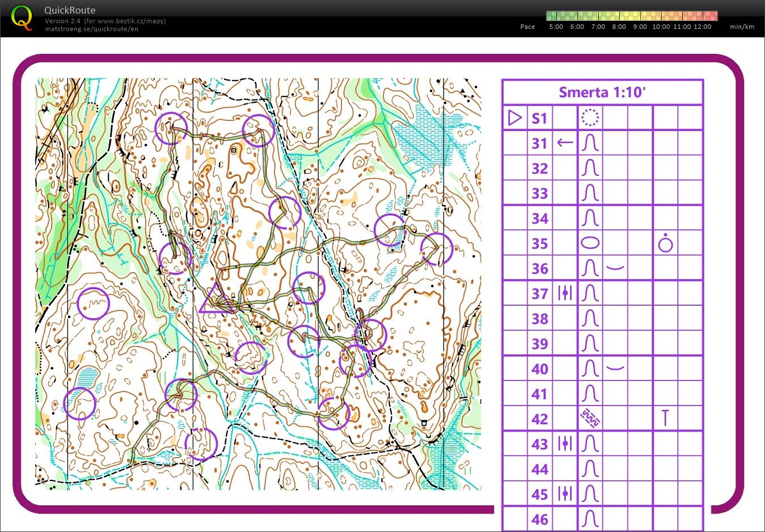Click control code 39
Viewport: 765px width, 532px height.
coord(540,344)
